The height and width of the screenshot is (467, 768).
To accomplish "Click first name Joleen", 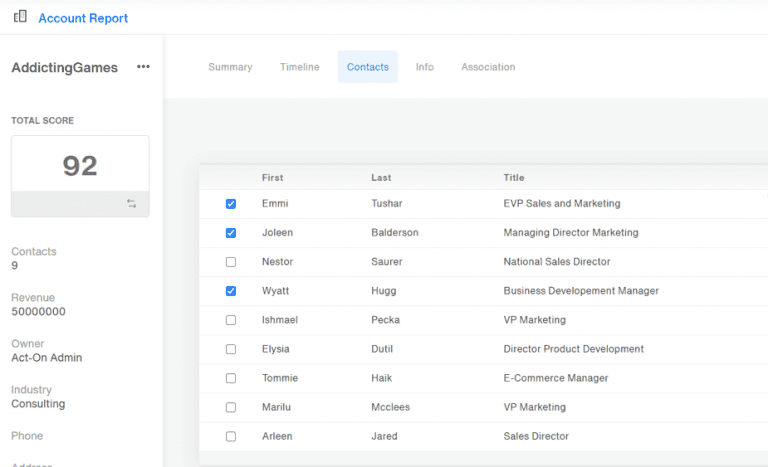I will click(277, 232).
